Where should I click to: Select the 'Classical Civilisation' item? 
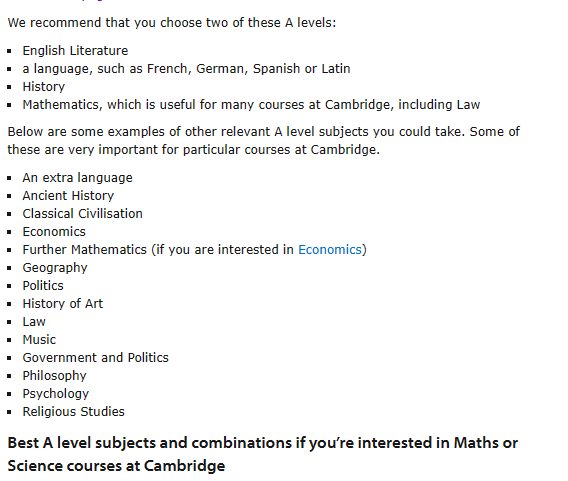pyautogui.click(x=83, y=214)
